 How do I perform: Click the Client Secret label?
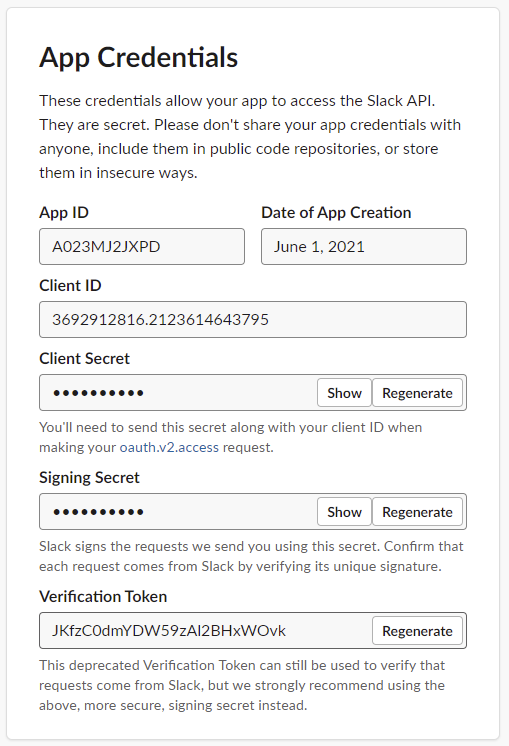84,358
